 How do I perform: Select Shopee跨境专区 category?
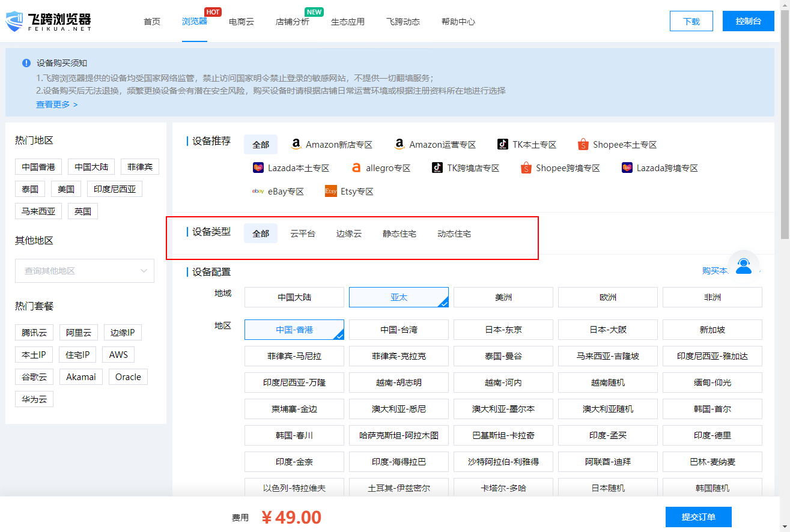pyautogui.click(x=561, y=168)
